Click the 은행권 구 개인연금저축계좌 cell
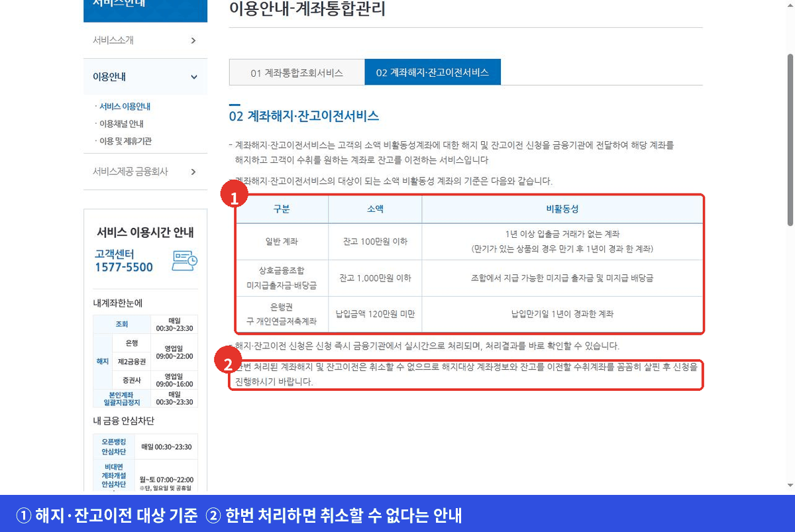The height and width of the screenshot is (532, 795). click(282, 314)
